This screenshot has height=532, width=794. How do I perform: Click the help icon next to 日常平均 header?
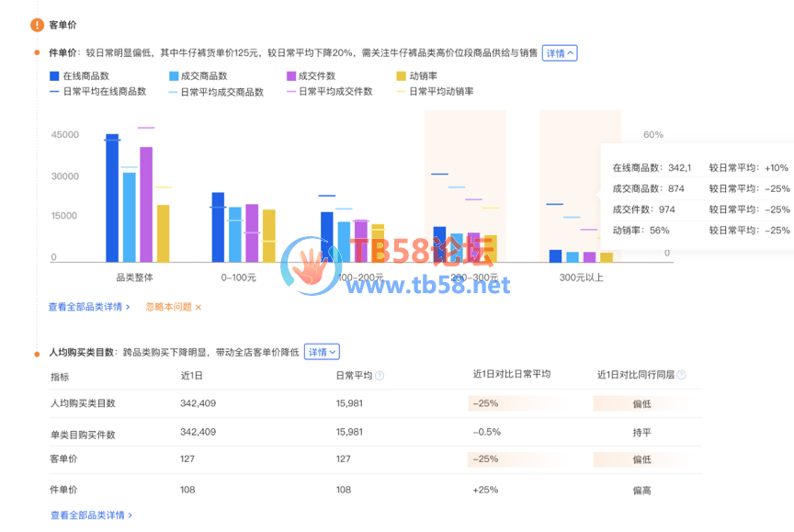pos(380,376)
